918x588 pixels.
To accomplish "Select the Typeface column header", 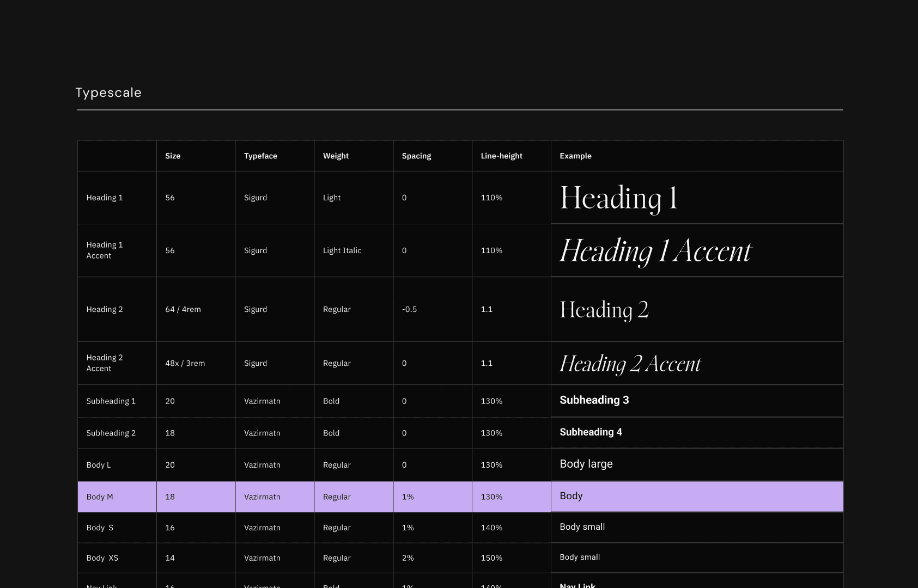I will [x=260, y=156].
